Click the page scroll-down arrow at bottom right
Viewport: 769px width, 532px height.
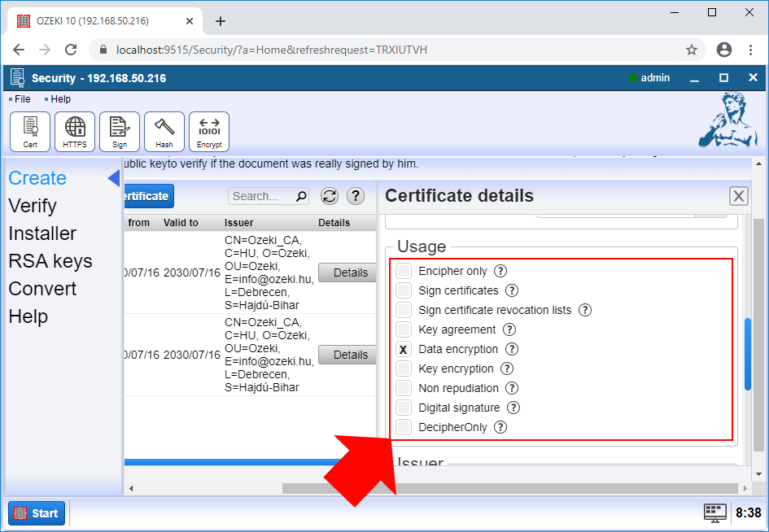[758, 474]
